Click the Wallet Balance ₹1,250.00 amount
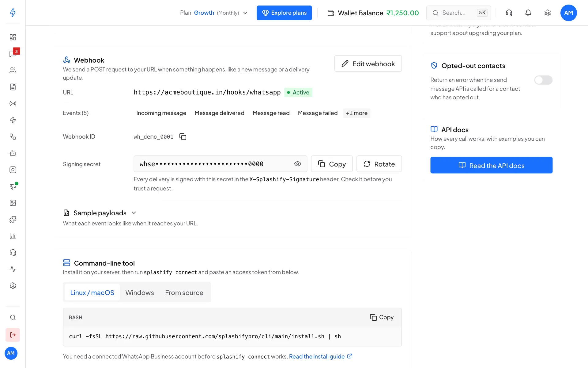Viewport: 588px width, 368px height. (x=402, y=13)
